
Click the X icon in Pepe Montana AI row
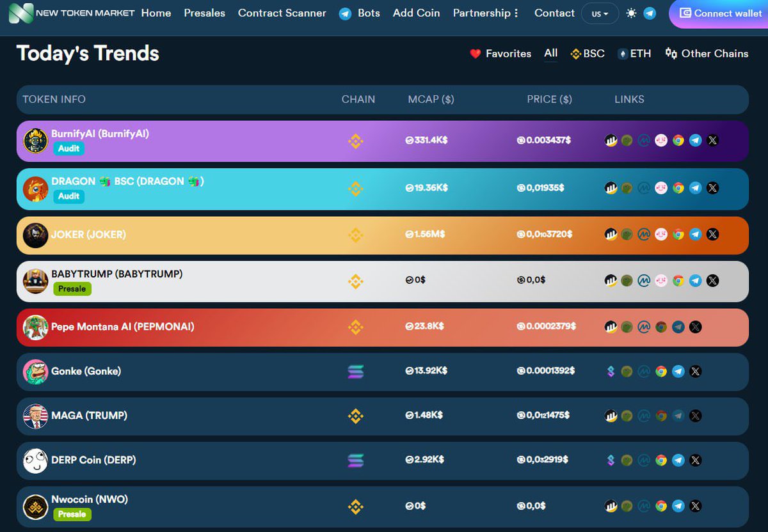(x=696, y=327)
